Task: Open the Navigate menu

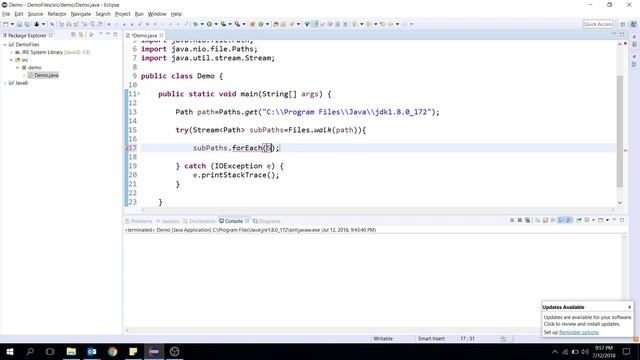Action: (80, 14)
